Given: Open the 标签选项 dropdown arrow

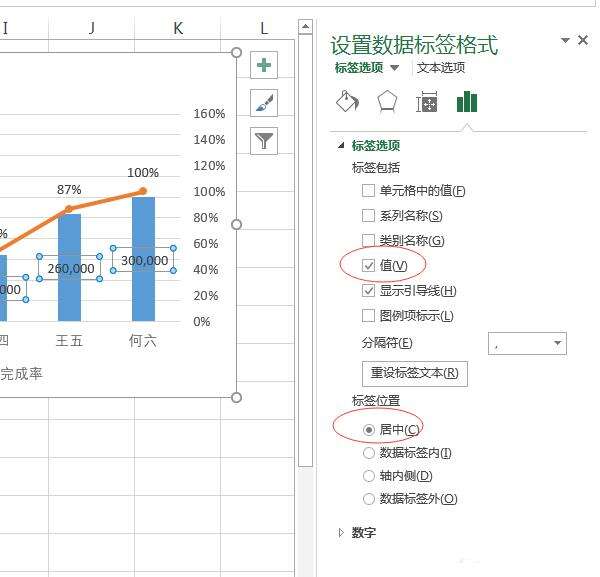Looking at the screenshot, I should pos(395,68).
